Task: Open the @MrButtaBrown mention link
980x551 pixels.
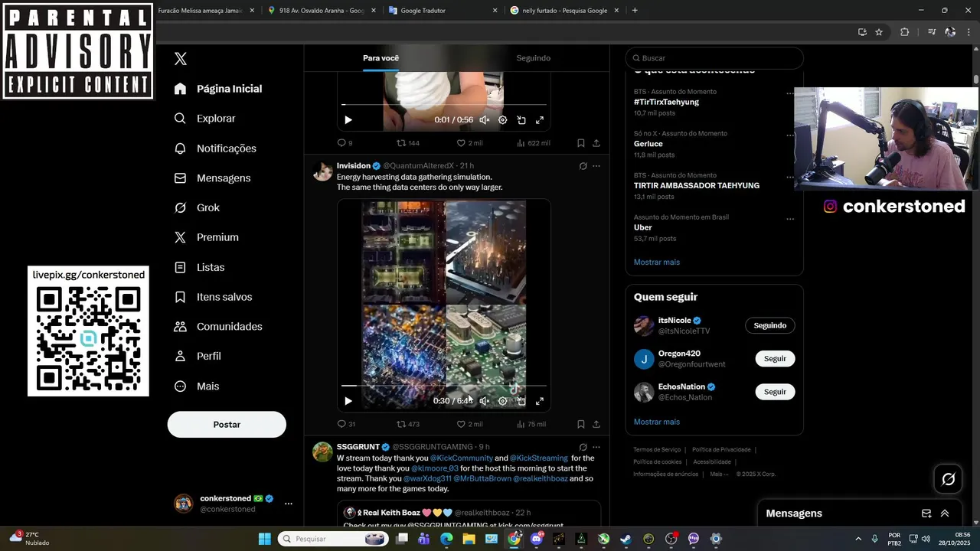Action: pos(482,478)
